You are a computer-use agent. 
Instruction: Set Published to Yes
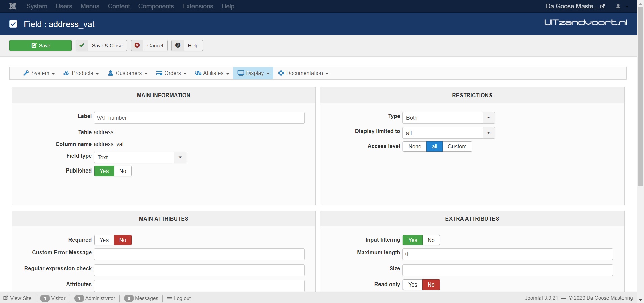[104, 171]
